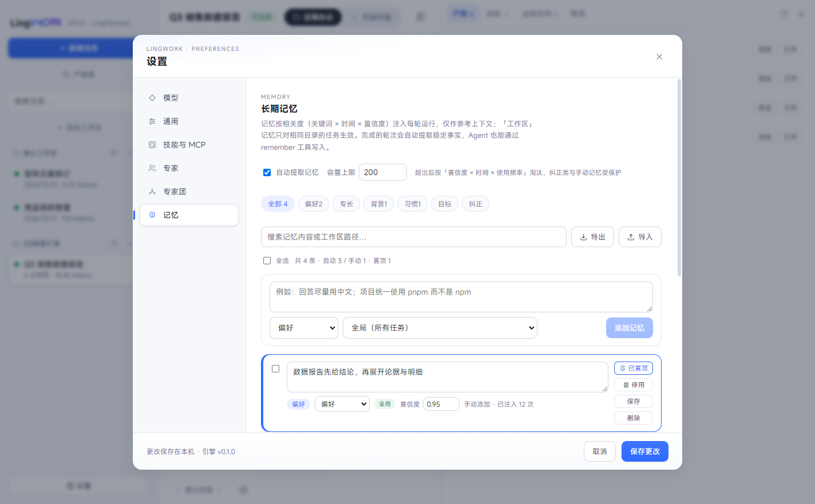The width and height of the screenshot is (815, 504).
Task: Show all memories with the 全部 4 chip
Action: click(x=278, y=204)
